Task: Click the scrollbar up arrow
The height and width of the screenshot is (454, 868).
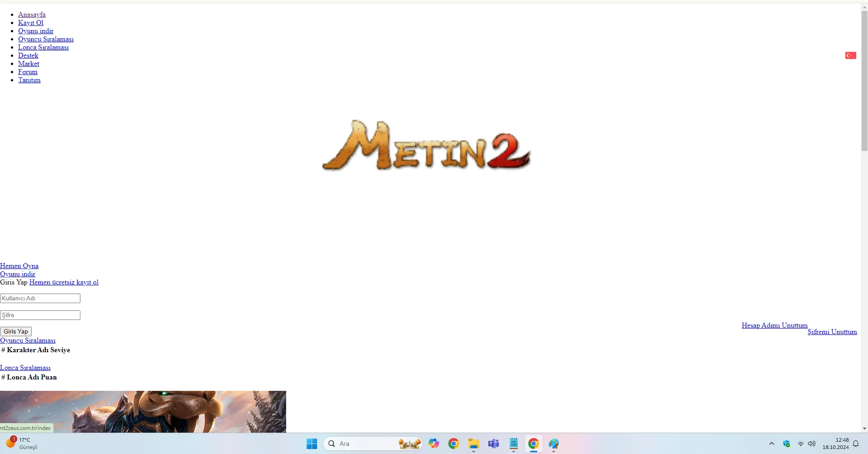Action: [x=864, y=7]
